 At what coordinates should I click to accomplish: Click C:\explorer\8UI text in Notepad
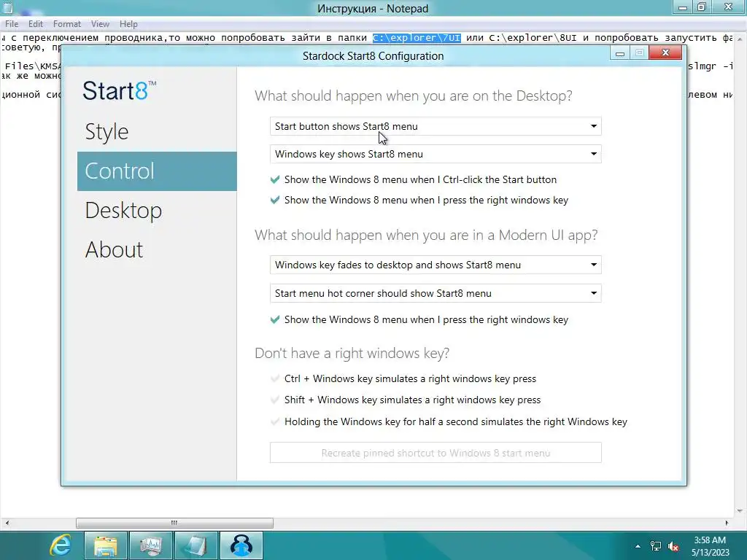(533, 38)
